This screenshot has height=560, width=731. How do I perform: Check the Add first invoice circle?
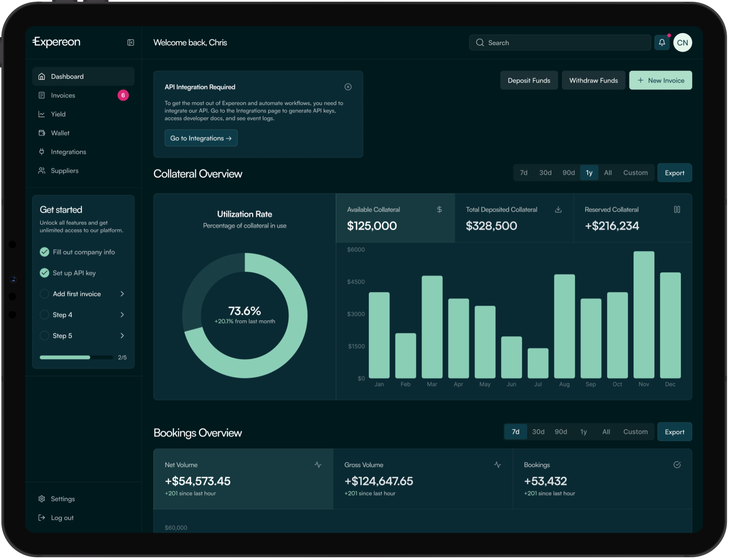[x=44, y=294]
